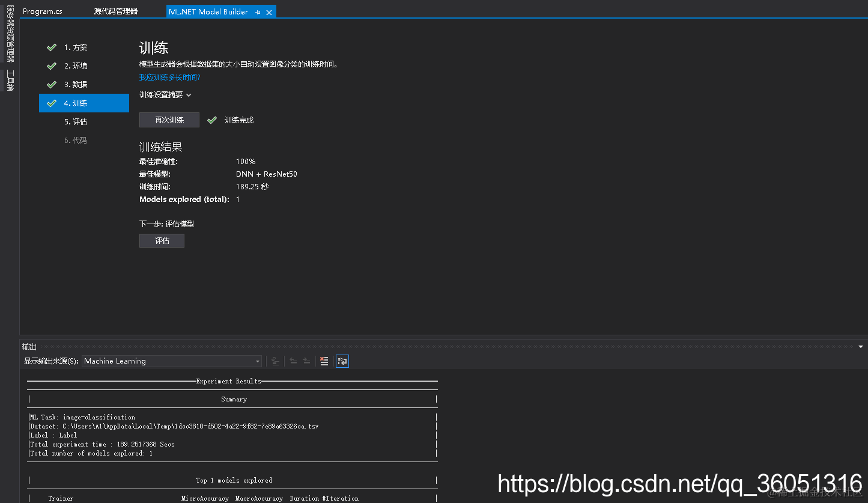
Task: Toggle word wrap in output panel
Action: point(342,361)
